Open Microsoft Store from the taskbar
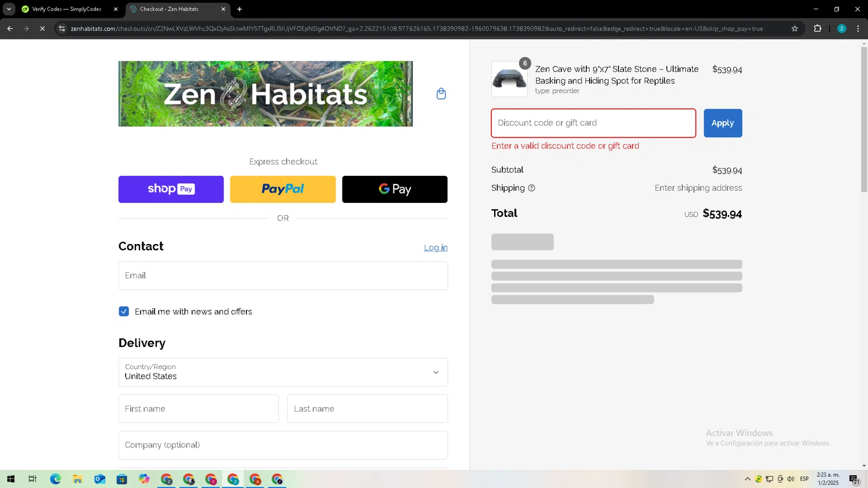868x488 pixels. pos(122,479)
